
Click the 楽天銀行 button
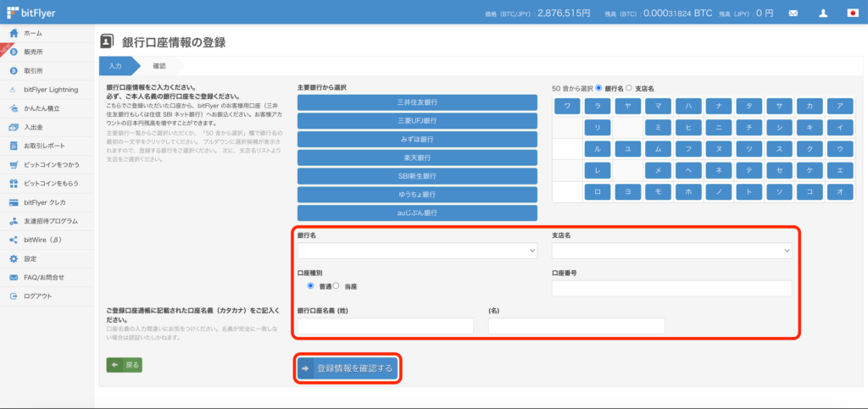[417, 158]
